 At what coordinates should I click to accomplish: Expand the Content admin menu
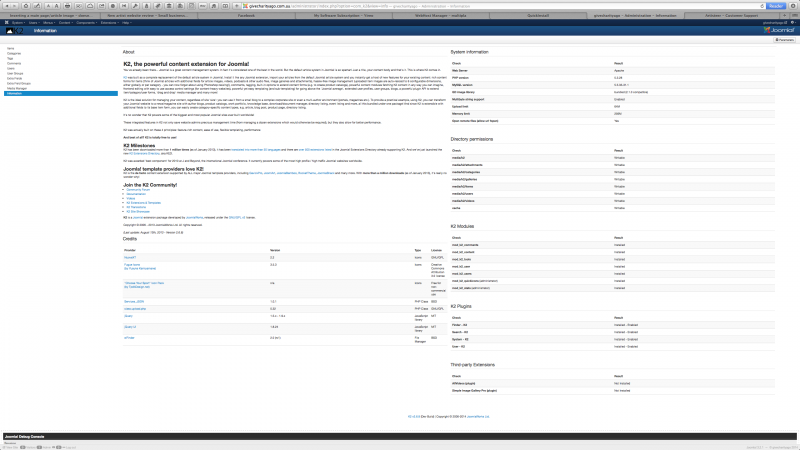point(65,22)
